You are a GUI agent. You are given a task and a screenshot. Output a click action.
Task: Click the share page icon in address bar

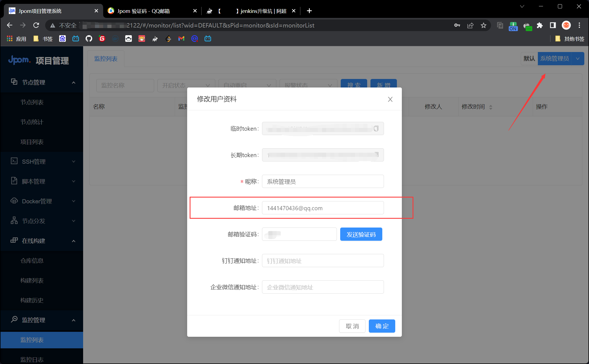pyautogui.click(x=470, y=25)
